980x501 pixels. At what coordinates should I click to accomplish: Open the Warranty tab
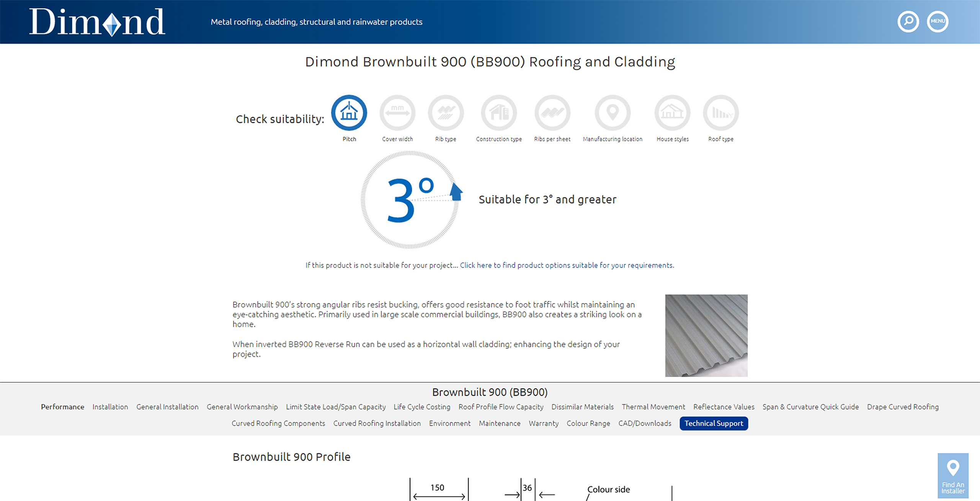(x=544, y=423)
